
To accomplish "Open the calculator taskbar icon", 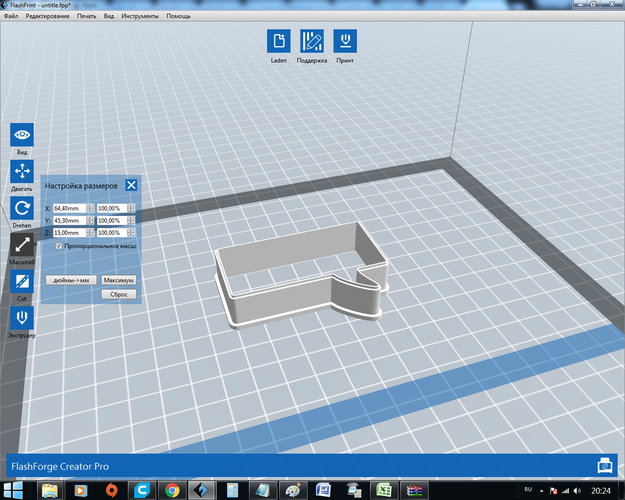I will [x=232, y=490].
